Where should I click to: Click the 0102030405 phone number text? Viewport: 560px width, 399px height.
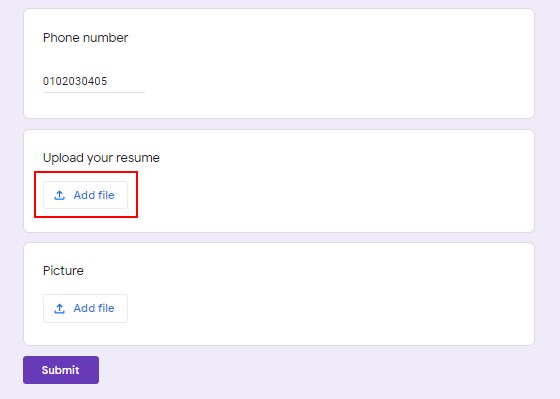click(75, 81)
